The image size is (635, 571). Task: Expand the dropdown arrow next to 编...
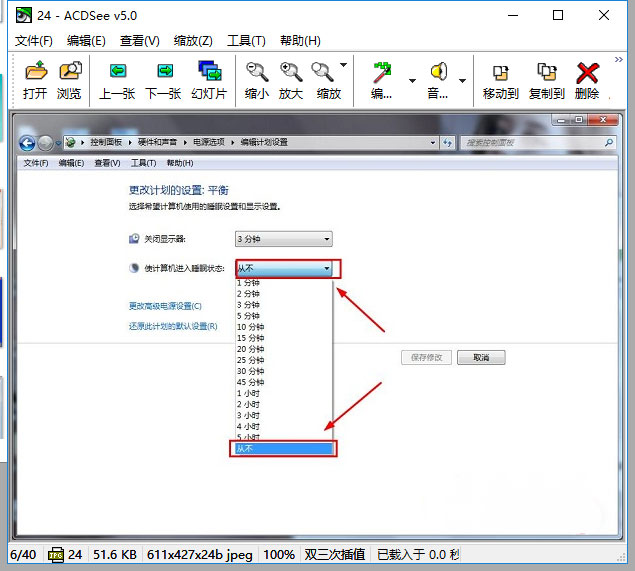coord(412,81)
